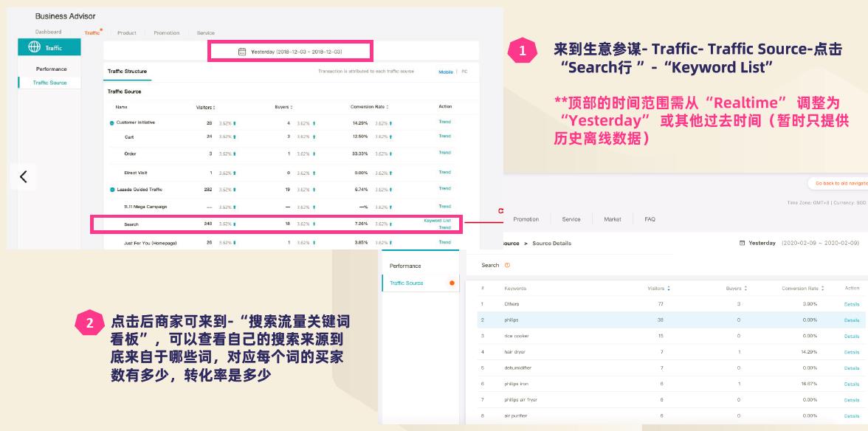Screen dimensions: 868x431
Task: Open the Dashboard tab in Business Advisor
Action: click(48, 32)
